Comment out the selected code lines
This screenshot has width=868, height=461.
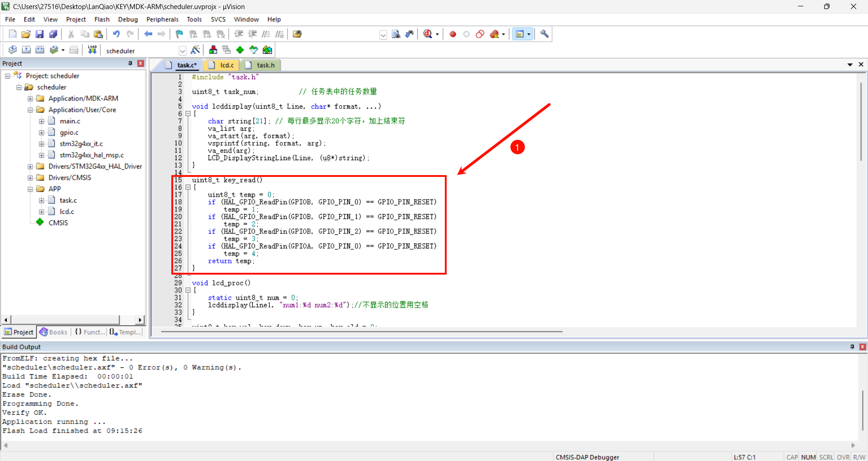click(x=266, y=34)
